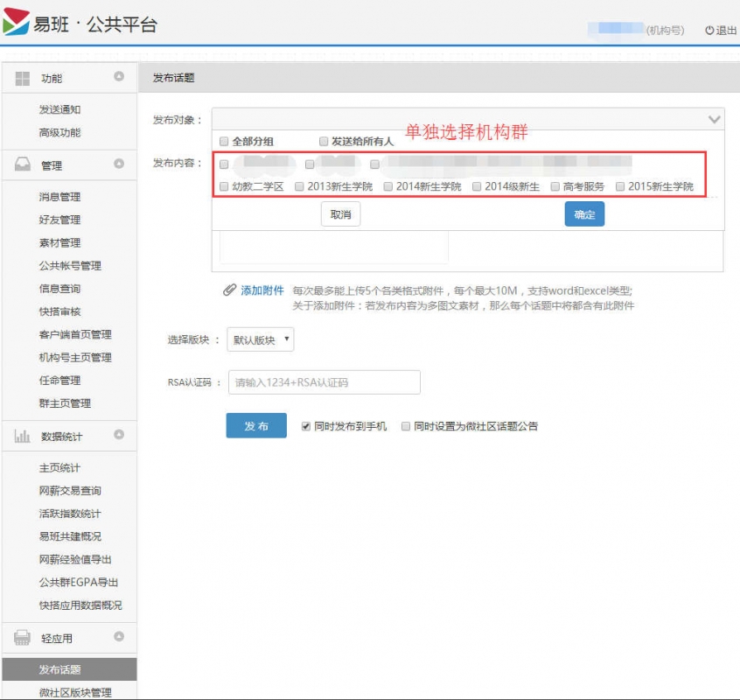Click the 功能 grid icon in sidebar

23,79
